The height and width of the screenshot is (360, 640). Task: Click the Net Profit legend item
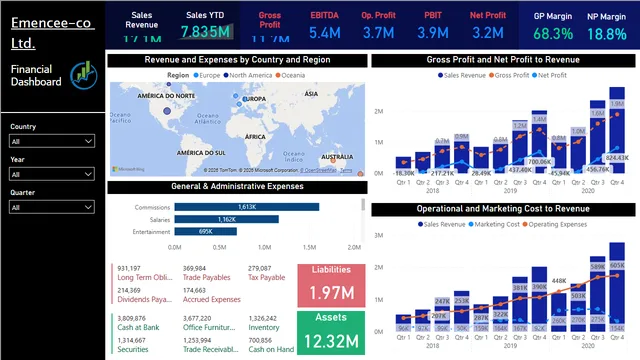pos(549,75)
